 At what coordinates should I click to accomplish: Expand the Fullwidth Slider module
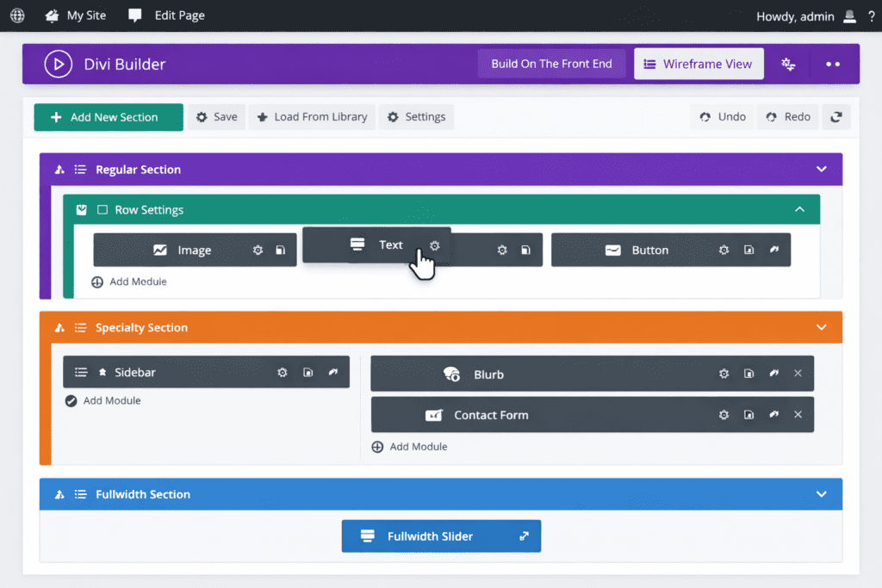tap(525, 535)
